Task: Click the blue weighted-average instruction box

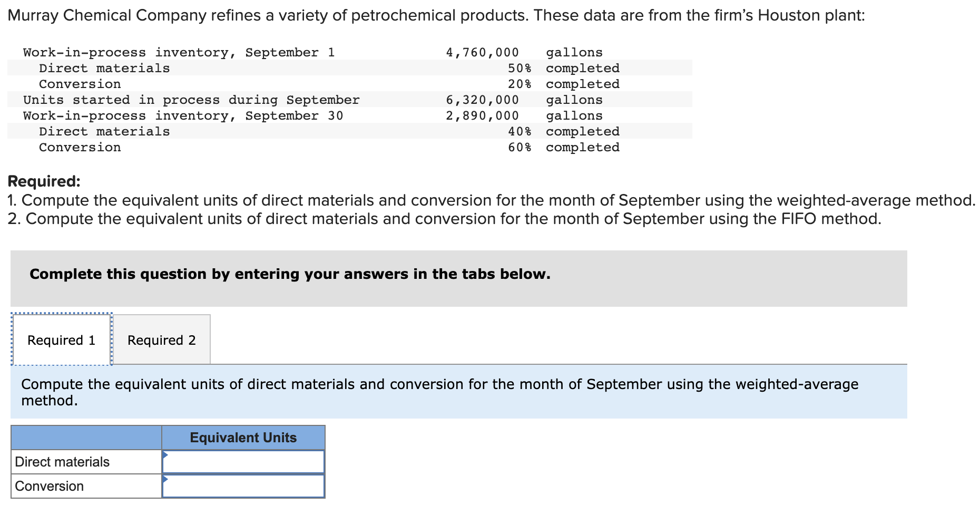Action: pos(458,392)
